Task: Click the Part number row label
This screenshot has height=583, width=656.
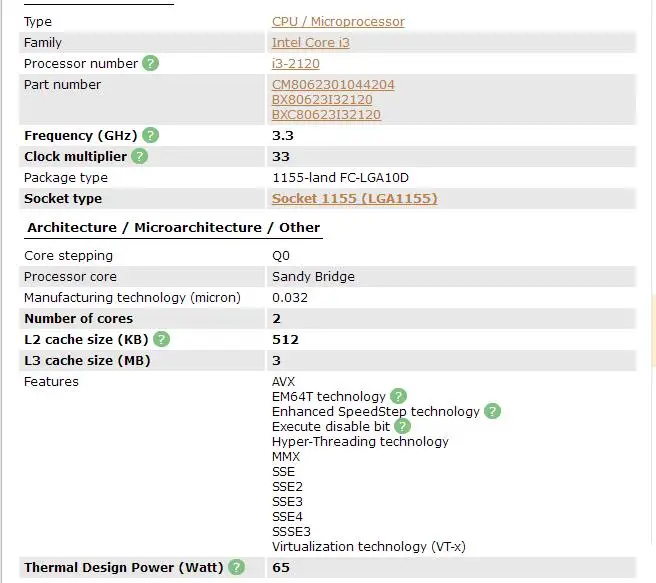Action: (x=62, y=84)
